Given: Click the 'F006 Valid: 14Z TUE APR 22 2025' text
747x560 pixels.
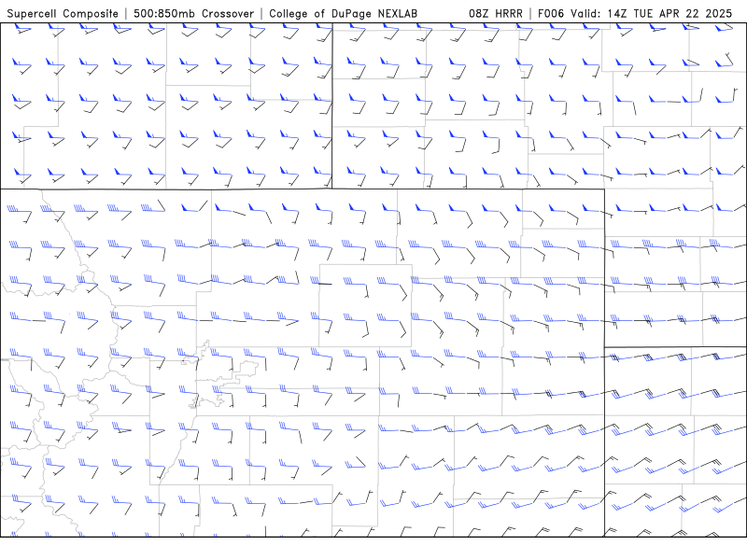Looking at the screenshot, I should 635,13.
